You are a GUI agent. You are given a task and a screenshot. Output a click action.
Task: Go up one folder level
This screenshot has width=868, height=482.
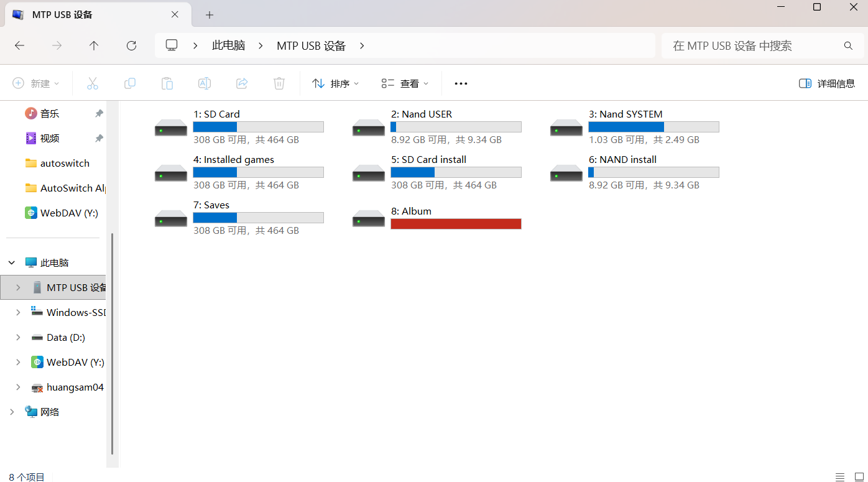click(x=94, y=45)
